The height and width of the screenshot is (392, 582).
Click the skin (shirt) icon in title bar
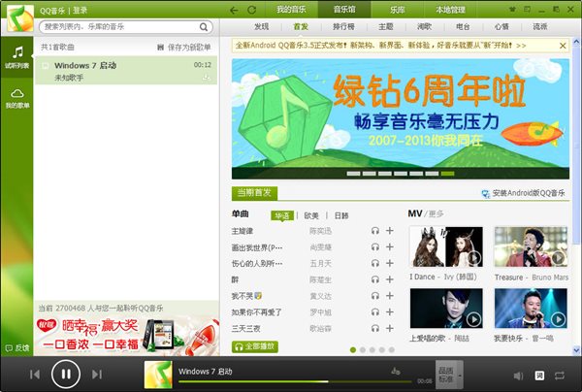click(x=512, y=10)
